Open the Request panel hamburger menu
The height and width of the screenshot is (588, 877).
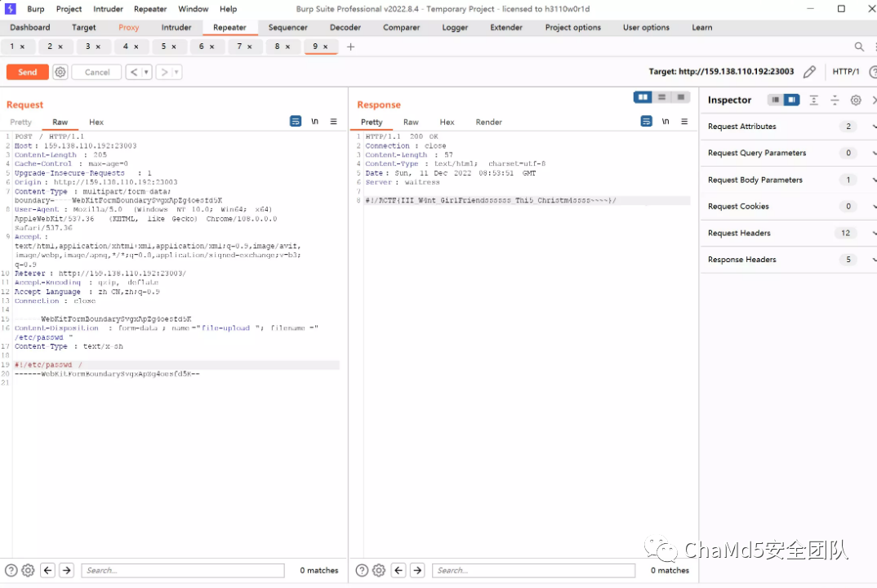tap(333, 122)
